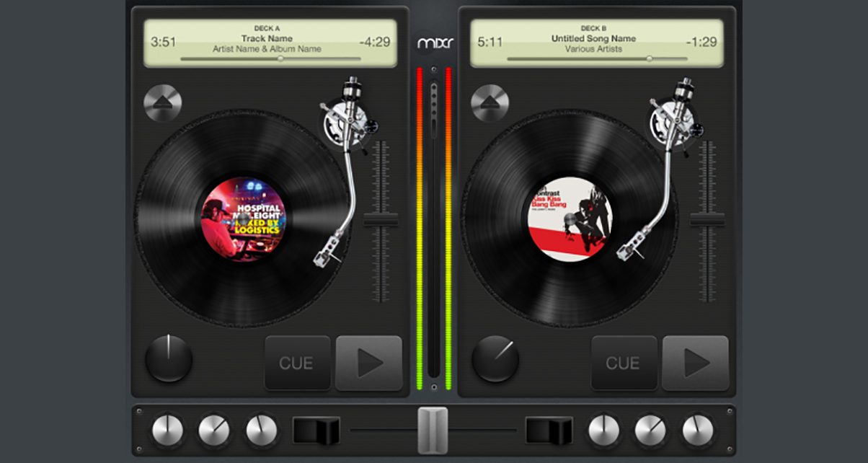Click the Deck A track progress bar
868x463 pixels.
270,58
